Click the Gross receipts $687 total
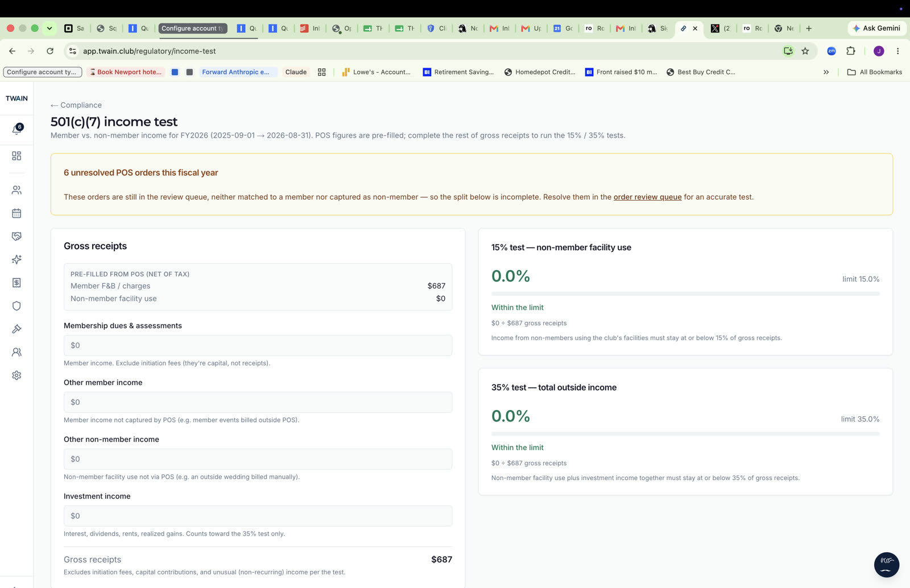The image size is (910, 588). pos(441,560)
